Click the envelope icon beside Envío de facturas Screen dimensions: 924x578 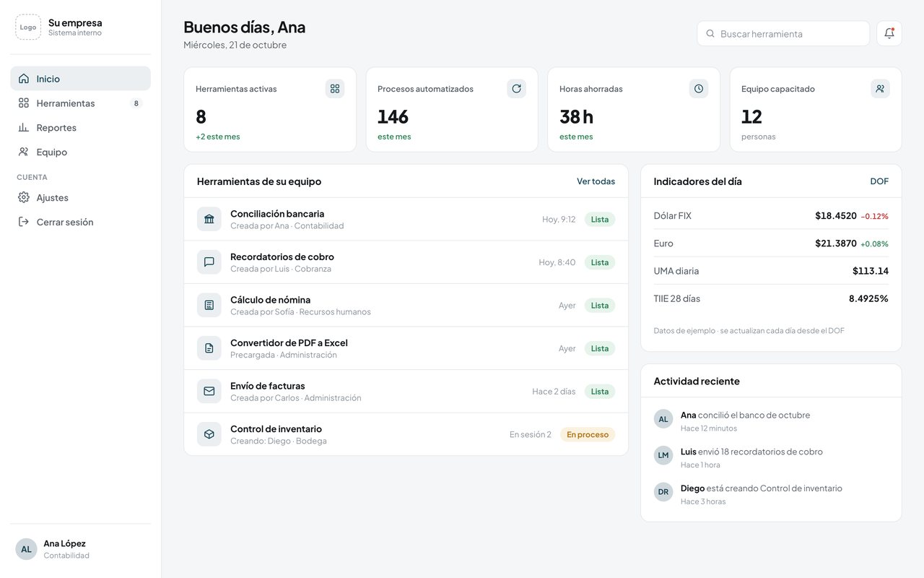point(209,391)
